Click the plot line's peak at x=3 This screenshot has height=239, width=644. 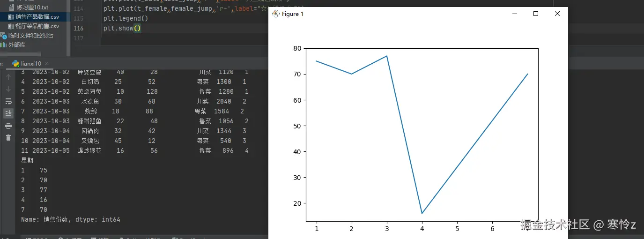coord(387,56)
